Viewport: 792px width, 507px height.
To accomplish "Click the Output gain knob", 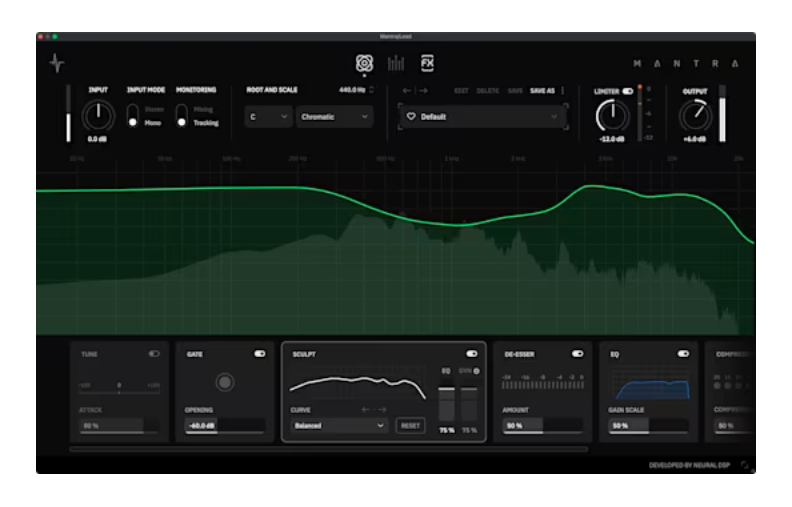I will [x=695, y=116].
